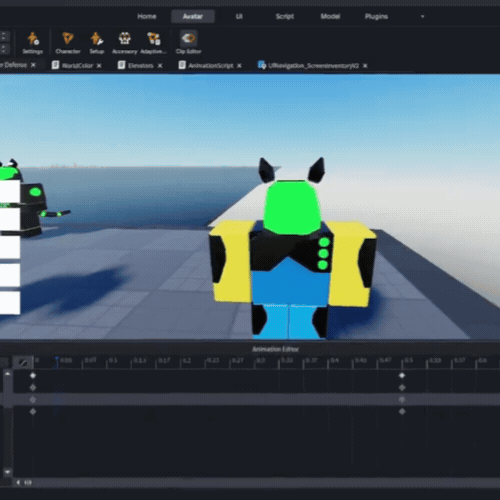Select the highlighted-row keyframe at 0.5
Image resolution: width=500 pixels, height=500 pixels.
tap(402, 399)
